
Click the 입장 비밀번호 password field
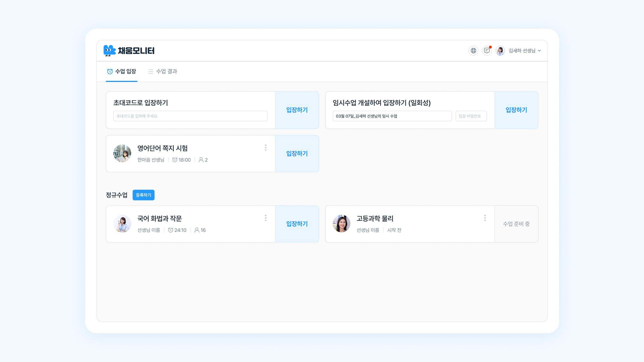coord(471,116)
